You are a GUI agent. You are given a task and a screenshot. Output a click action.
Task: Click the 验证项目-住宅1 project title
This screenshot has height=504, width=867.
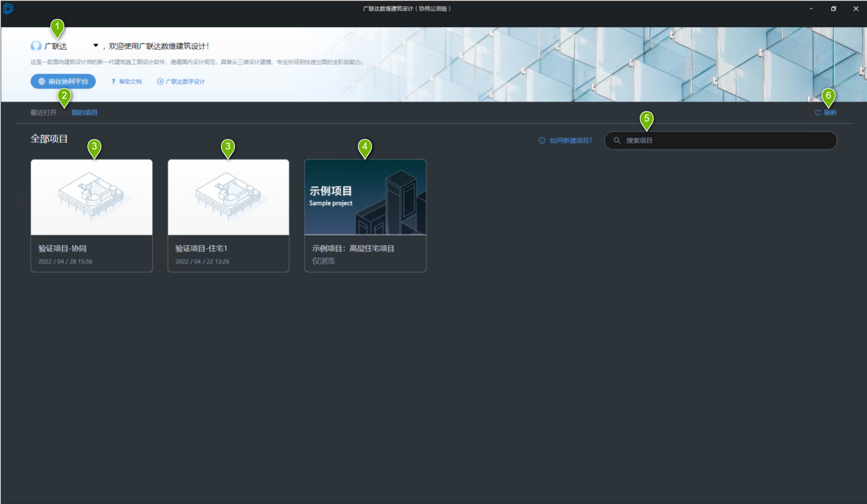[x=201, y=248]
